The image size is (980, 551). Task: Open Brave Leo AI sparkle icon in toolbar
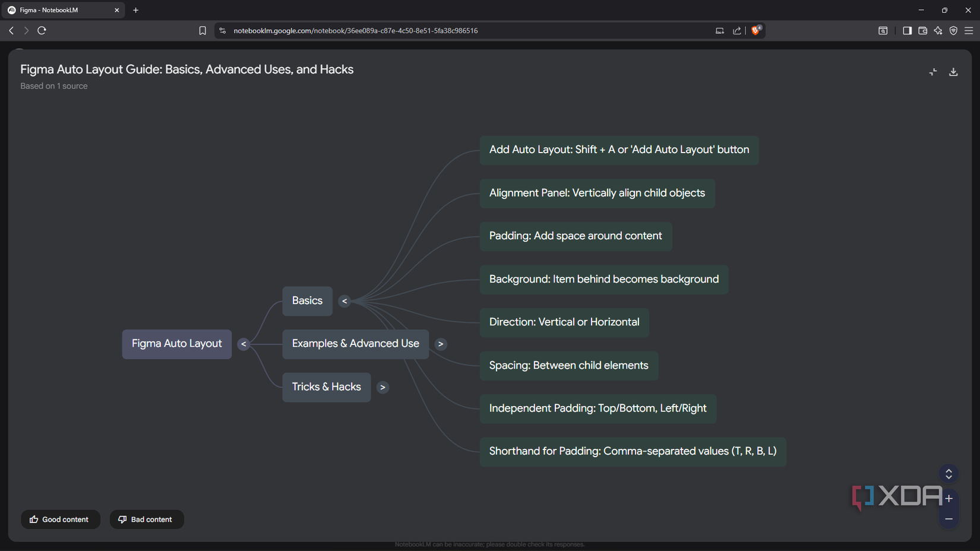coord(938,30)
